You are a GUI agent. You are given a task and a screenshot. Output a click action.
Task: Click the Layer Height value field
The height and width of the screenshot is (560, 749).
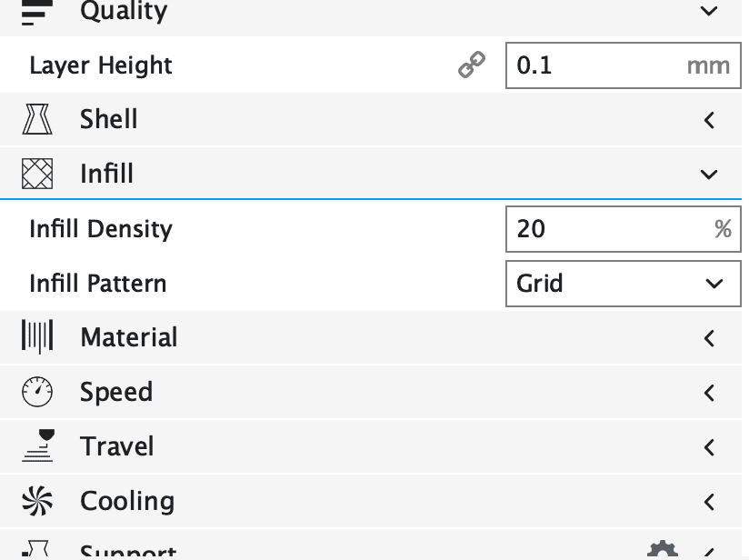pyautogui.click(x=595, y=65)
